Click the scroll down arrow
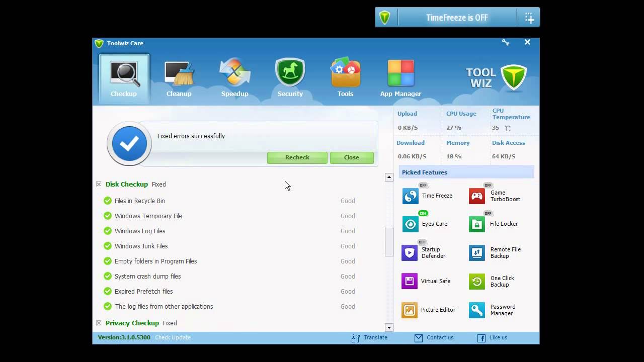 (x=389, y=328)
